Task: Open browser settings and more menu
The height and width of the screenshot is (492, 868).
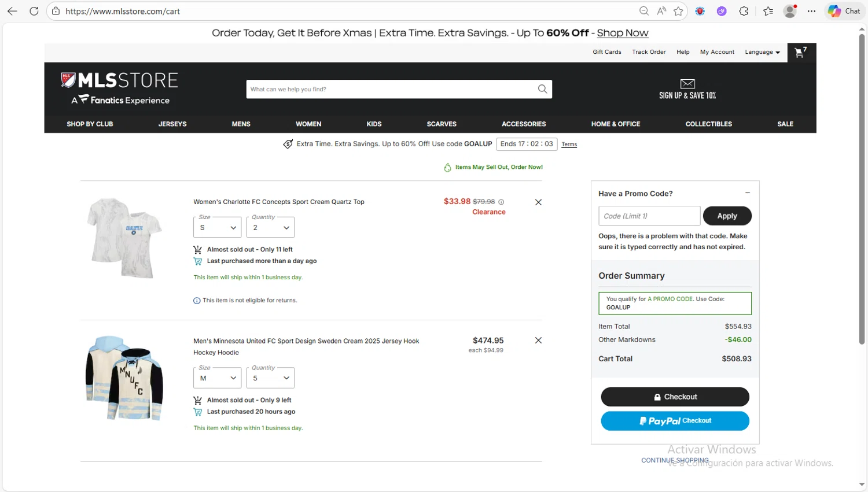Action: point(811,11)
